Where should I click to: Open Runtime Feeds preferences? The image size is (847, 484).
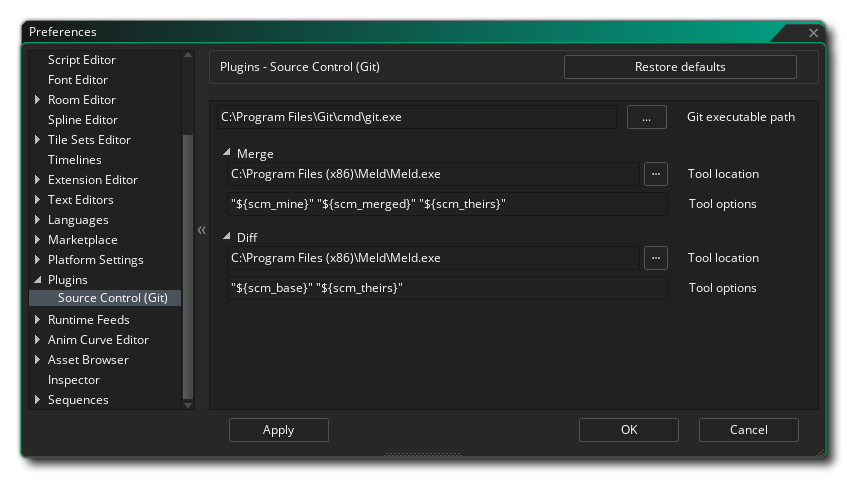[x=89, y=320]
